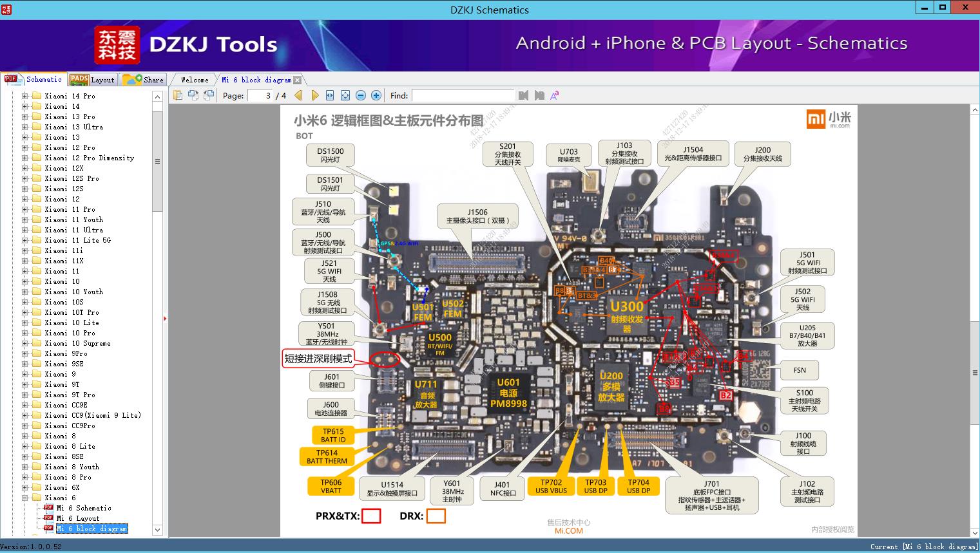
Task: Select Xiaomi 8SE in the tree
Action: [64, 456]
